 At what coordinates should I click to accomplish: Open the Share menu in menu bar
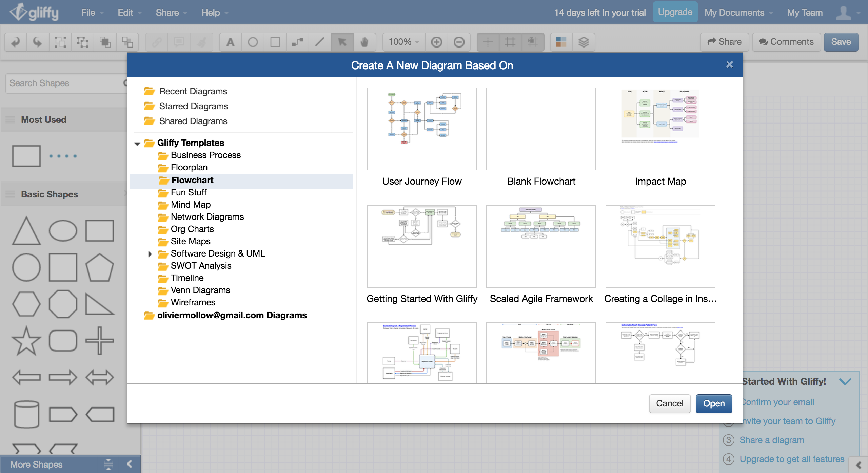click(x=172, y=13)
